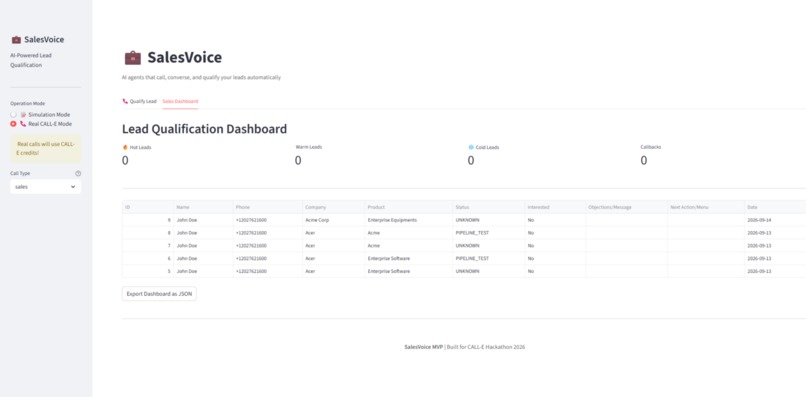Click the Enterprise Equipments product cell
806x397 pixels.
coord(409,220)
